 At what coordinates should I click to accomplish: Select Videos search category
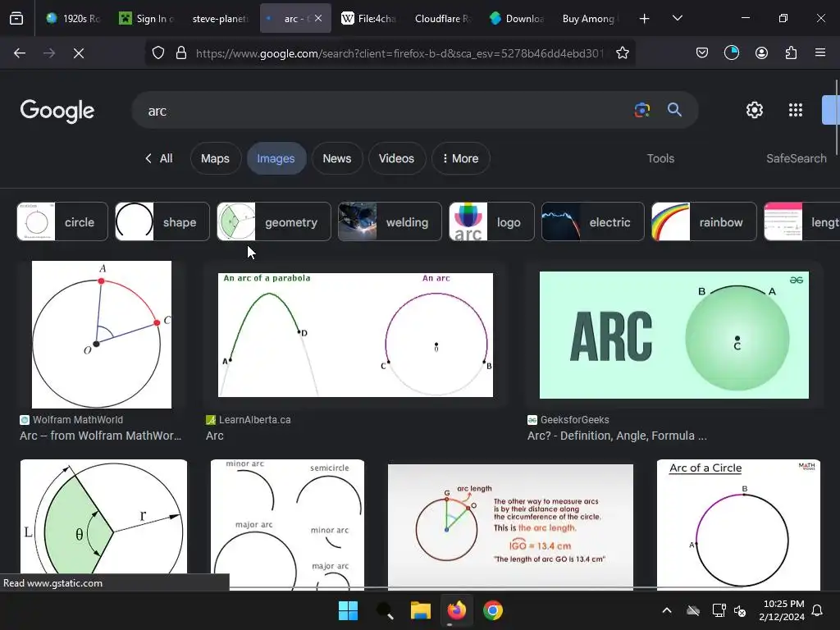coord(396,158)
